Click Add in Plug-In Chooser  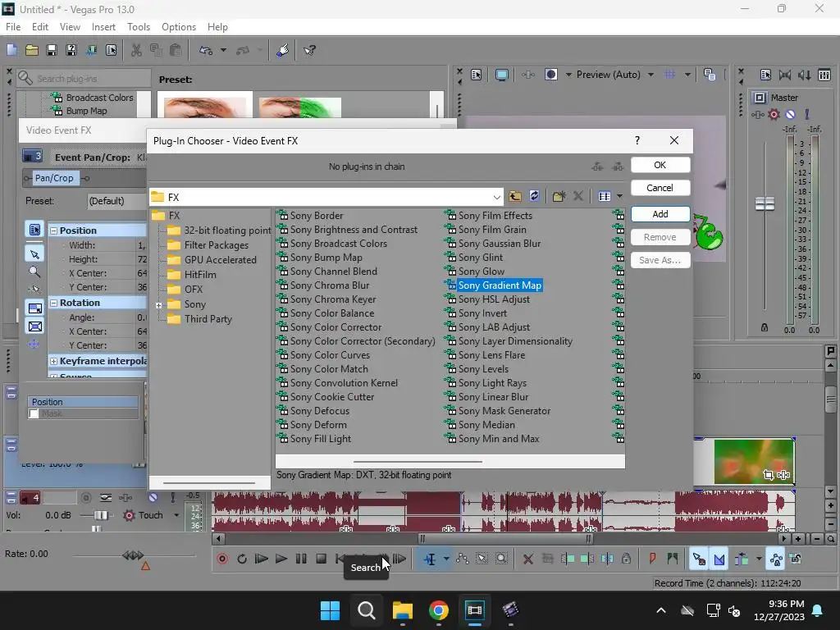660,214
